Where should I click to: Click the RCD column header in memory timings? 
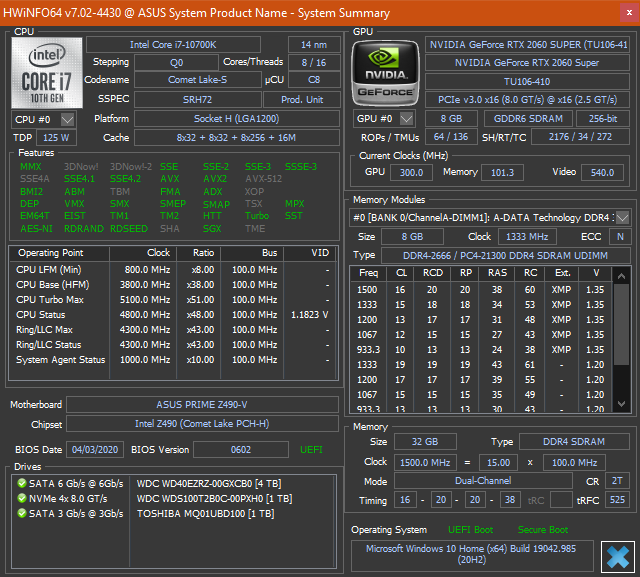(433, 273)
